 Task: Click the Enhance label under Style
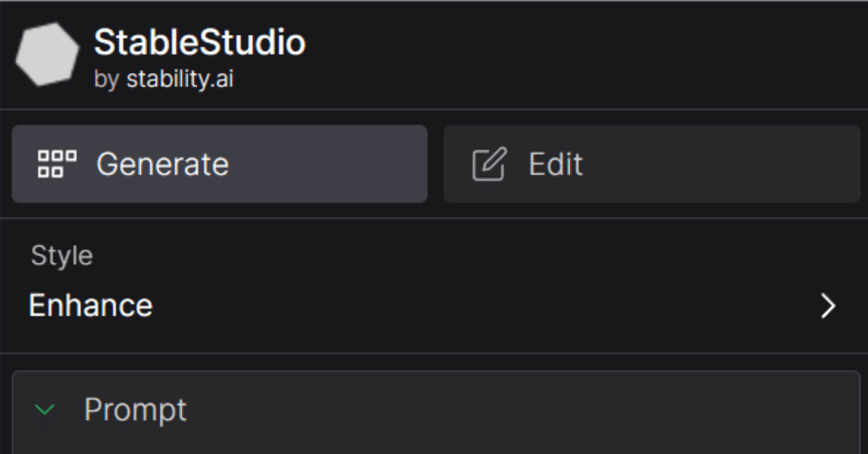90,306
